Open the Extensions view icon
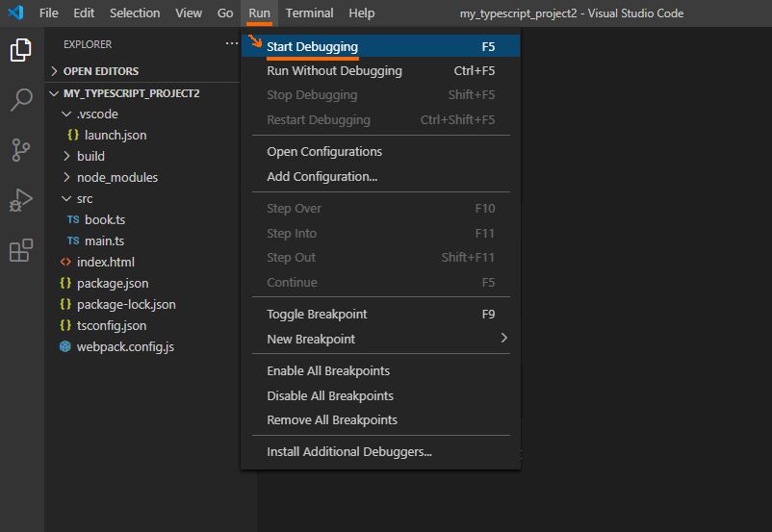The width and height of the screenshot is (772, 532). coord(21,251)
